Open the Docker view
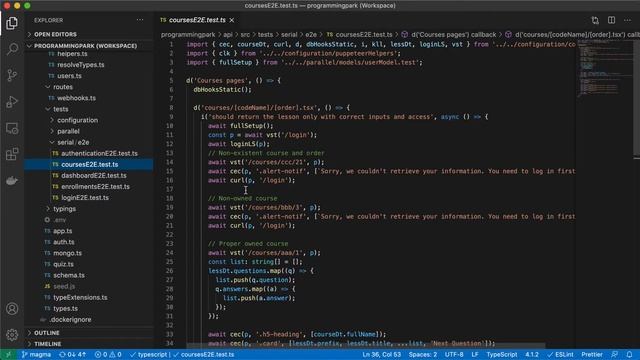Image resolution: width=640 pixels, height=360 pixels. 12,180
